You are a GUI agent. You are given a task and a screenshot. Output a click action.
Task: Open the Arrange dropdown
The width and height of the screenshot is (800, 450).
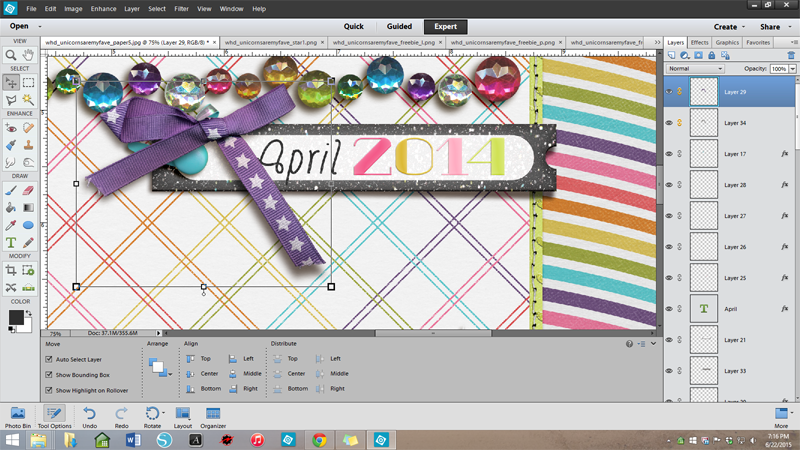[x=159, y=368]
